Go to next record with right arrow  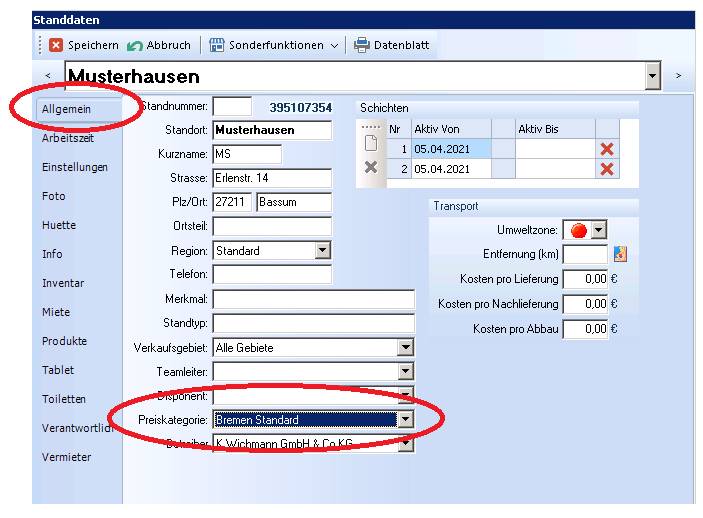(677, 76)
